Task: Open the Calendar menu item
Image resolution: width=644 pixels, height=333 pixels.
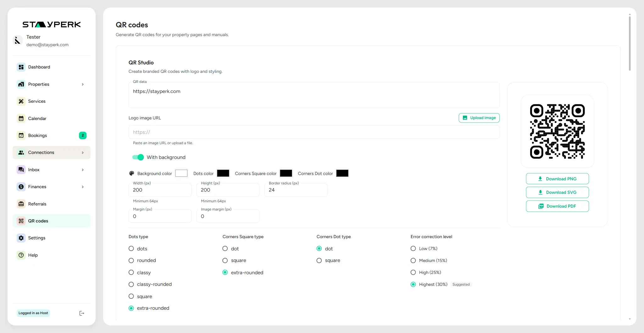Action: point(52,118)
